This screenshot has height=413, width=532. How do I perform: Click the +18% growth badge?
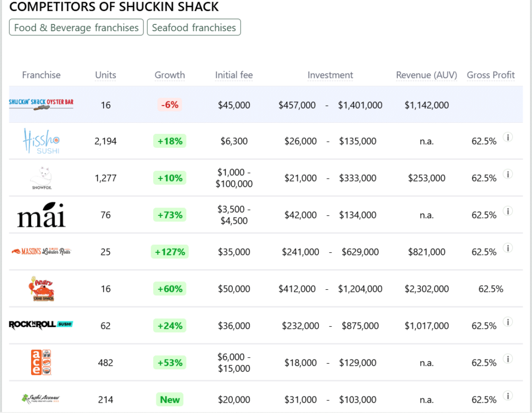click(170, 141)
